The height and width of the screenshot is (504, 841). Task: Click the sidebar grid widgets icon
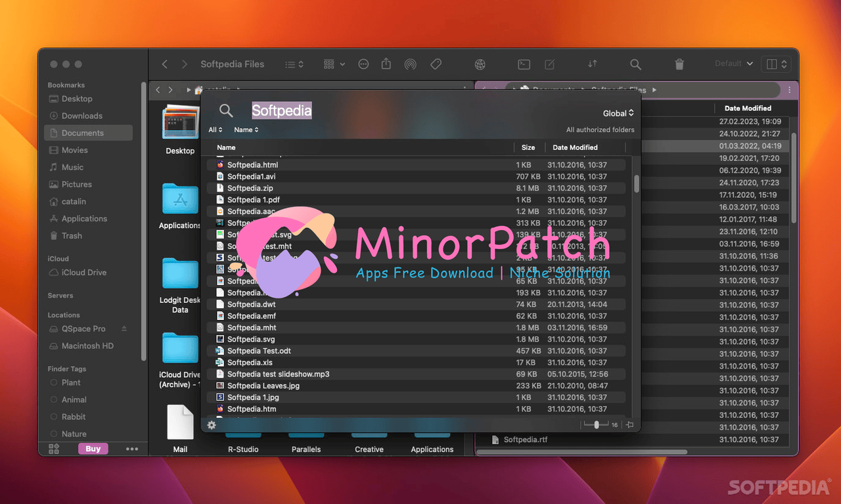54,449
